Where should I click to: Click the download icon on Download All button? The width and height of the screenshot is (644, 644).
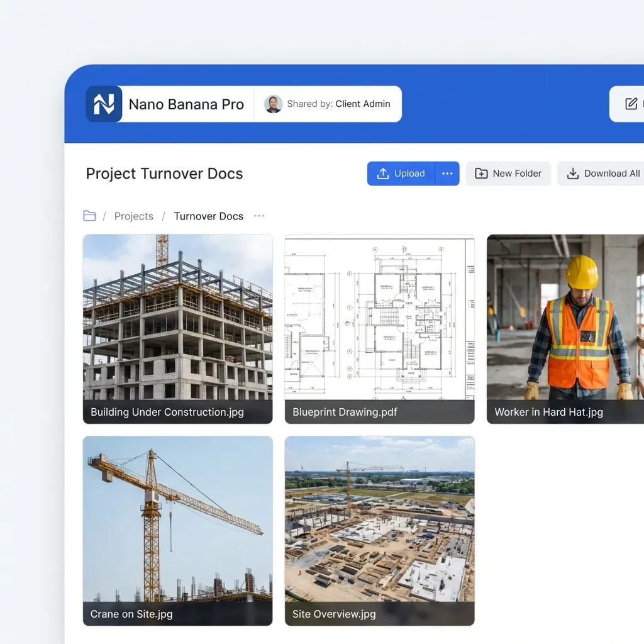tap(573, 174)
